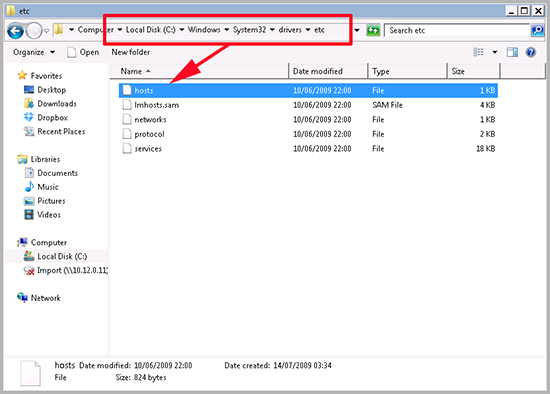This screenshot has width=550, height=394.
Task: Show the preview pane icon
Action: click(512, 53)
